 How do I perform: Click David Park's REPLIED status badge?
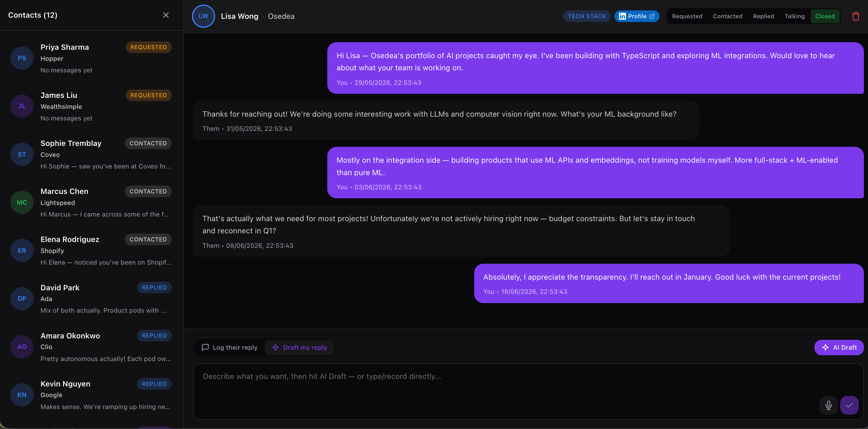(x=154, y=287)
